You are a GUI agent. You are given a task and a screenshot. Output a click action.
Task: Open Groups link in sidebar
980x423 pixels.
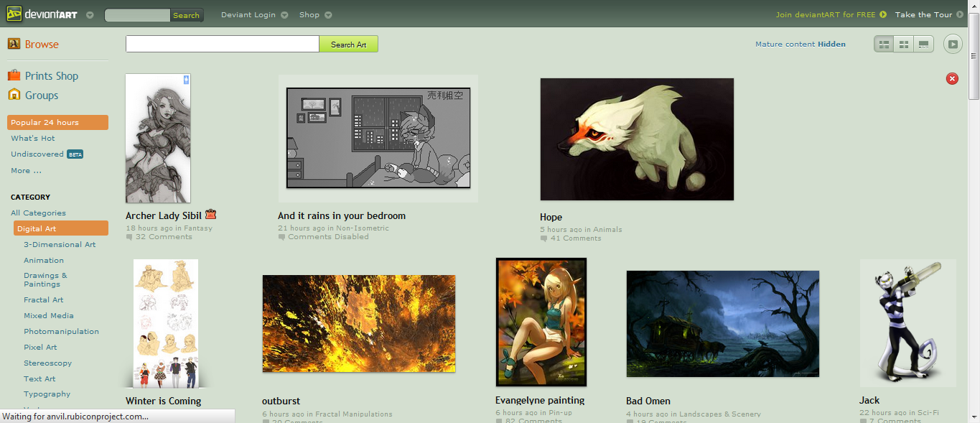pyautogui.click(x=42, y=96)
